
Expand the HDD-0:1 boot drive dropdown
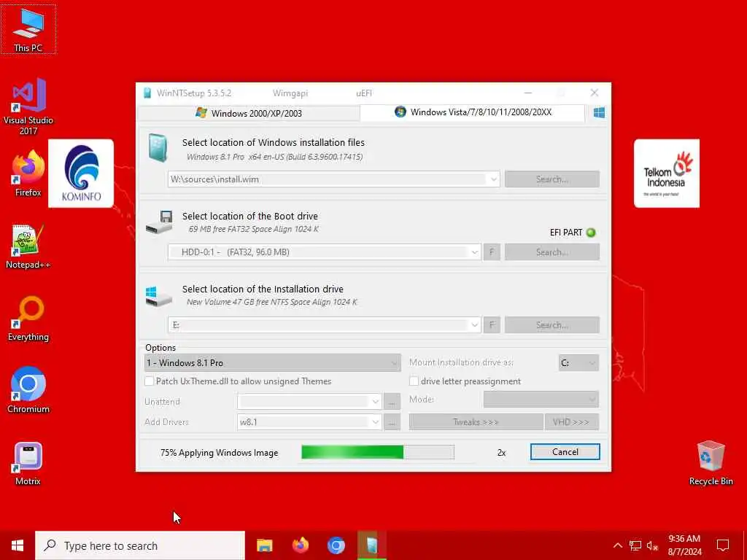[474, 252]
